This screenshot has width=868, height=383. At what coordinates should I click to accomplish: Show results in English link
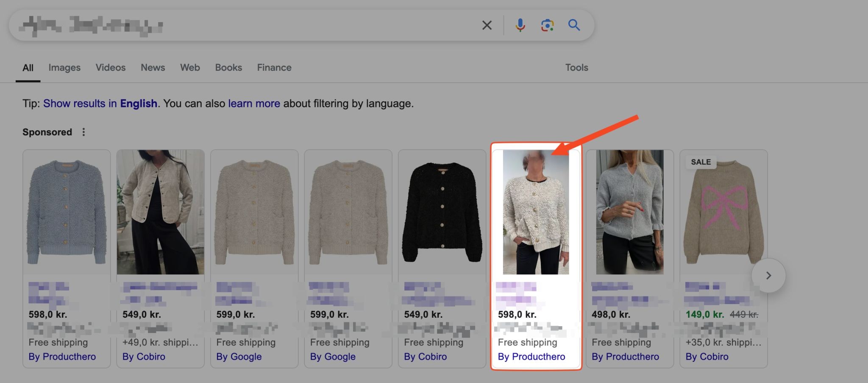tap(100, 103)
